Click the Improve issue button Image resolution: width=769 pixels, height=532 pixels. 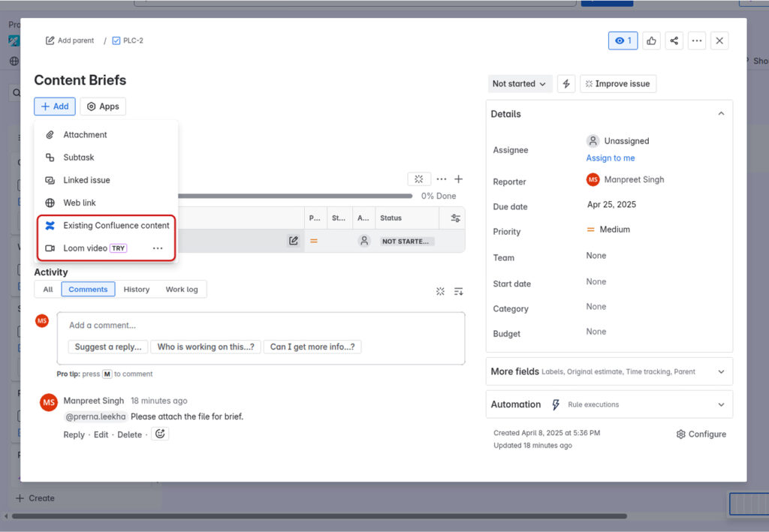pyautogui.click(x=618, y=84)
